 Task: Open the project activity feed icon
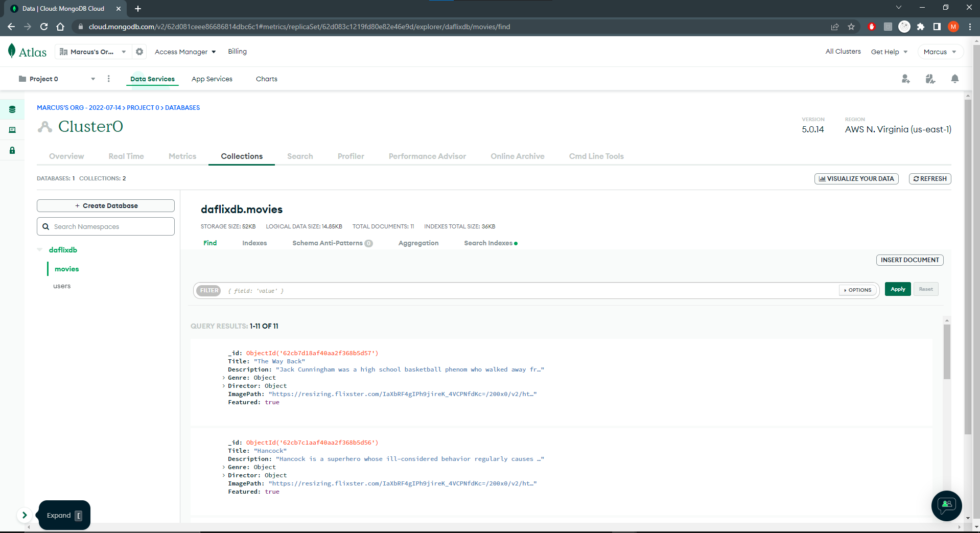[930, 79]
